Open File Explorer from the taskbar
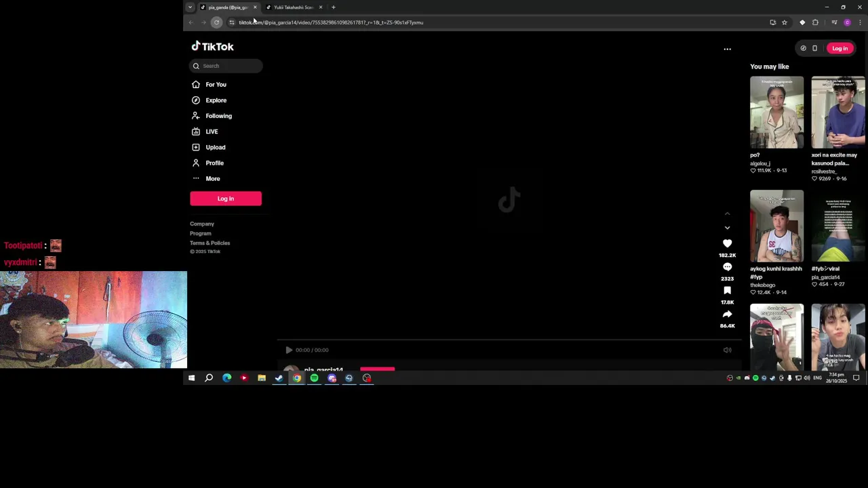Screen dimensions: 868x488 point(262,378)
